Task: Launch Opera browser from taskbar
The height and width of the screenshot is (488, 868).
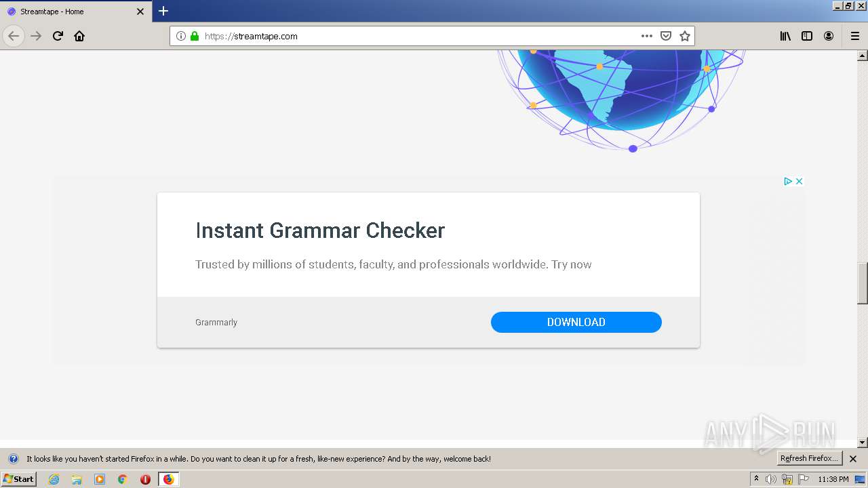Action: pyautogui.click(x=145, y=479)
